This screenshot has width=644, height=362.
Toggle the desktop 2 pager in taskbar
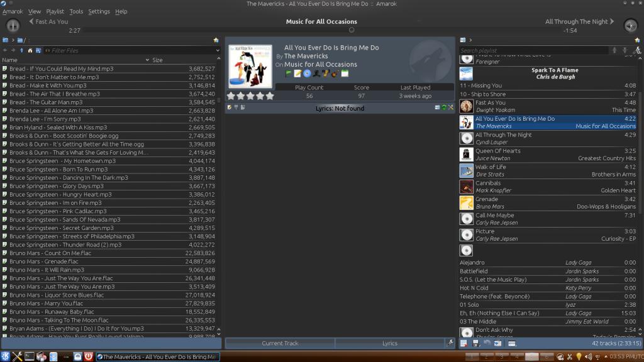(x=487, y=356)
